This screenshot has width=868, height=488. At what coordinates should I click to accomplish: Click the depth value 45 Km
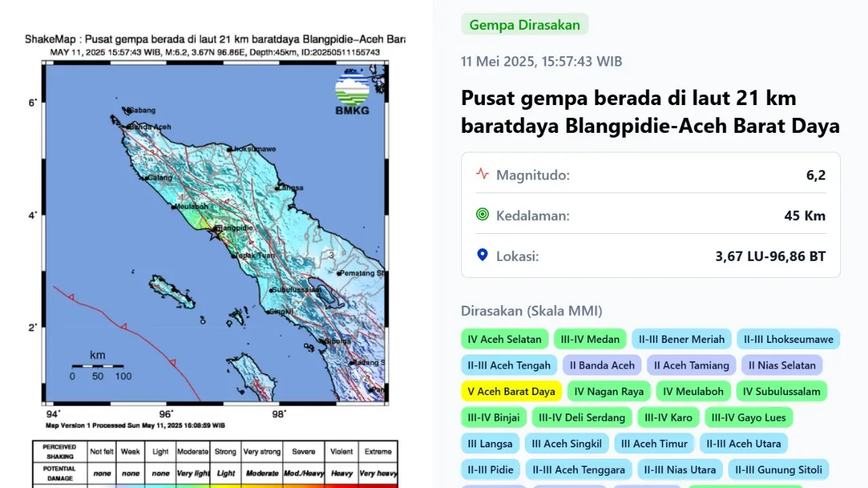pyautogui.click(x=805, y=216)
